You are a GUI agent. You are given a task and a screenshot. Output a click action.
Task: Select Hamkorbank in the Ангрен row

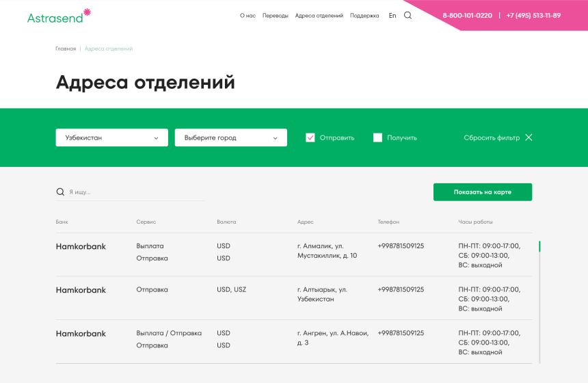click(81, 334)
